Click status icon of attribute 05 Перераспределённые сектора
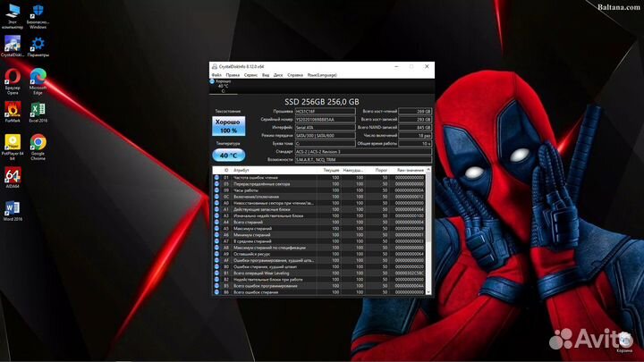This screenshot has height=362, width=644. [216, 184]
